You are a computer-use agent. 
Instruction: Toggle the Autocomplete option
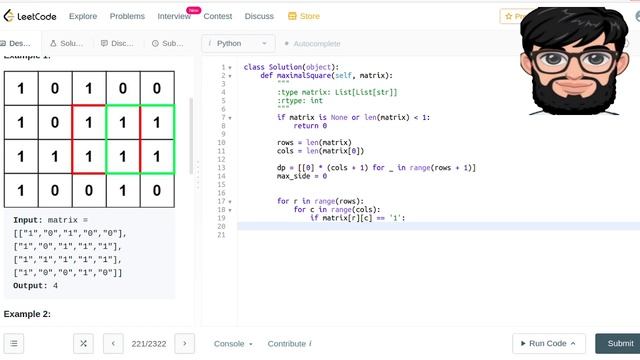click(313, 44)
